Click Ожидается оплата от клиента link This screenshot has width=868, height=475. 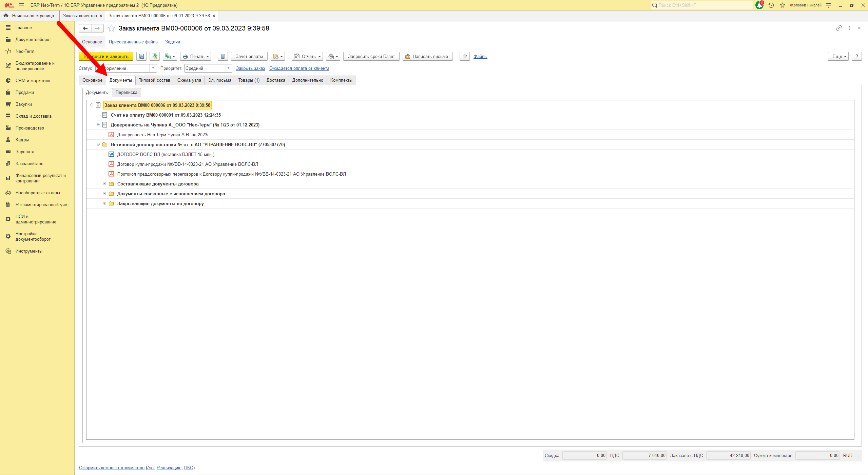[x=299, y=68]
